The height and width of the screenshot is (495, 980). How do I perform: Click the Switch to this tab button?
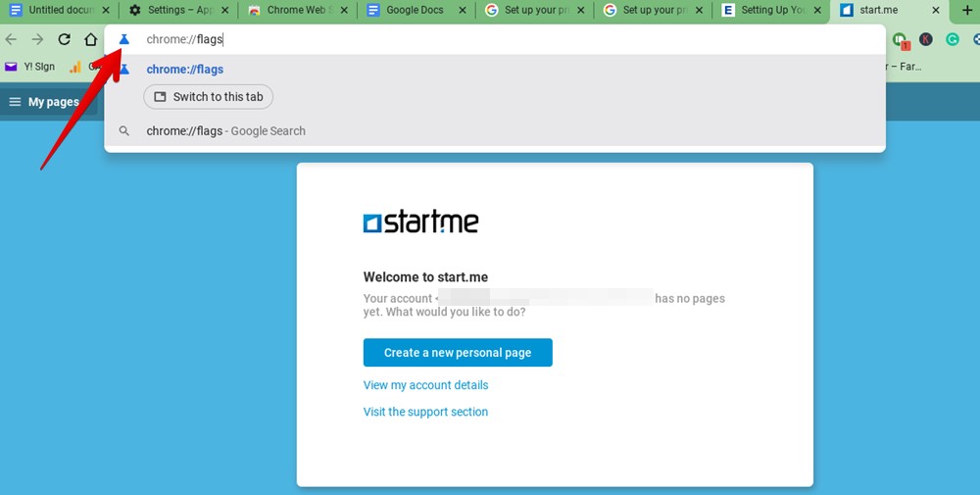(x=208, y=97)
